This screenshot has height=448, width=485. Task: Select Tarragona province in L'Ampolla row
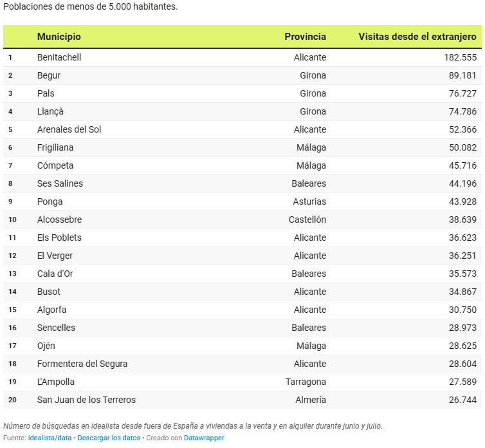(306, 382)
